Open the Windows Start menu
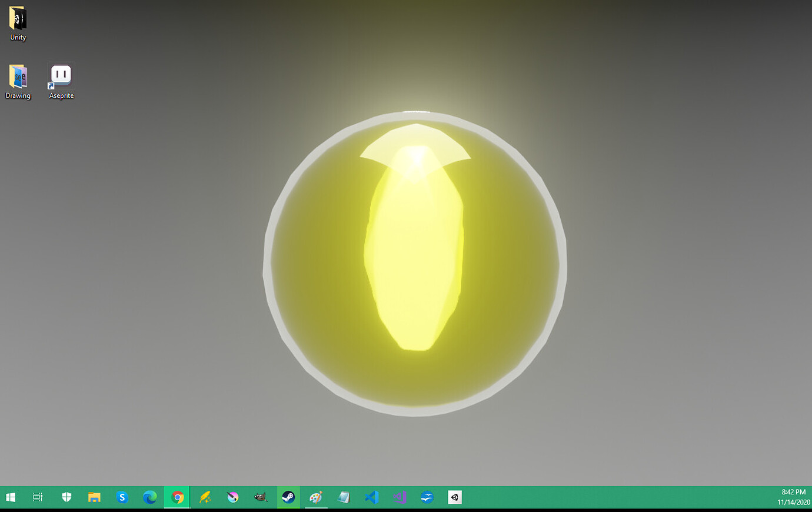The width and height of the screenshot is (812, 512). pos(10,497)
